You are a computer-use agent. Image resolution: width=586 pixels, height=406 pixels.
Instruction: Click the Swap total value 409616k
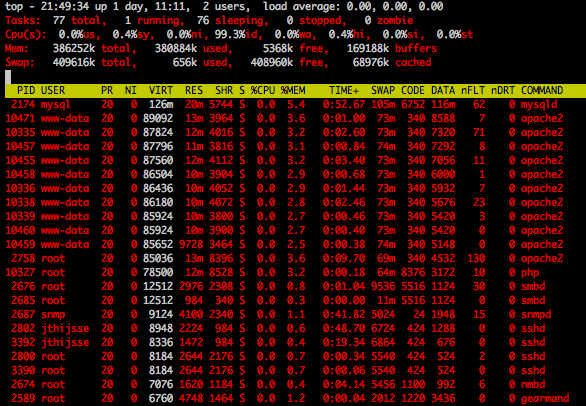[74, 62]
